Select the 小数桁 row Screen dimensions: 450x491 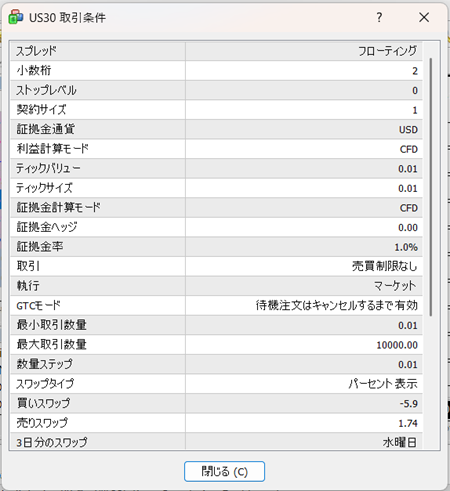[x=216, y=71]
